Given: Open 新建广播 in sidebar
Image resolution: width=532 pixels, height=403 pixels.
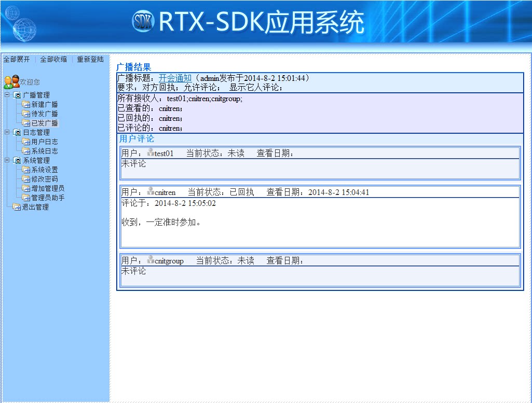Looking at the screenshot, I should [x=45, y=104].
